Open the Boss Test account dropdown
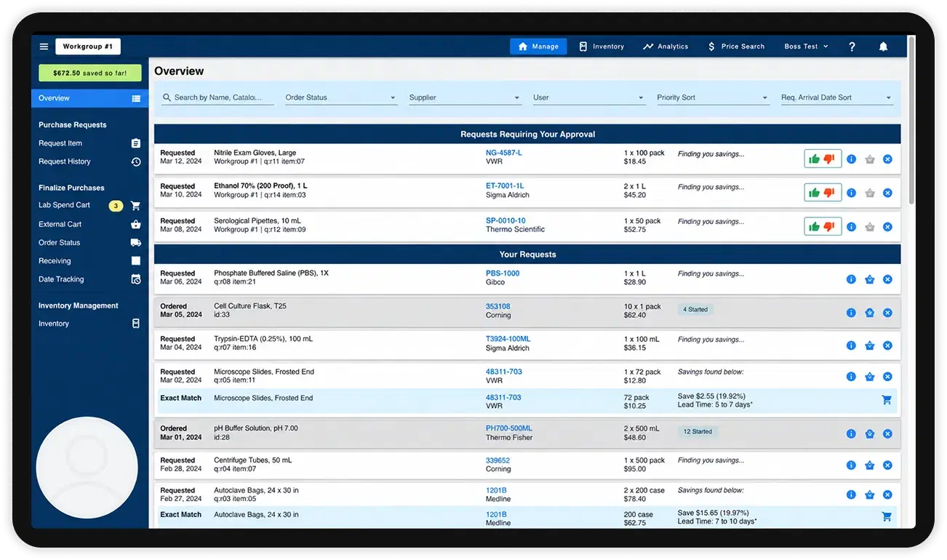The height and width of the screenshot is (560, 947). tap(806, 47)
